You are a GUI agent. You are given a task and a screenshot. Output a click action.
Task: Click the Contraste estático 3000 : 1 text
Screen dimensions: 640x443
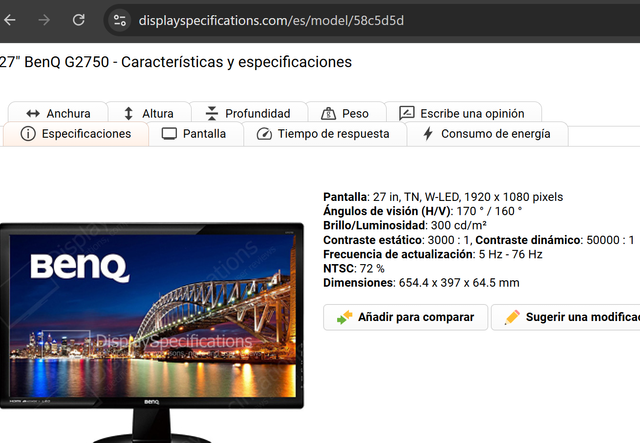[x=396, y=240]
